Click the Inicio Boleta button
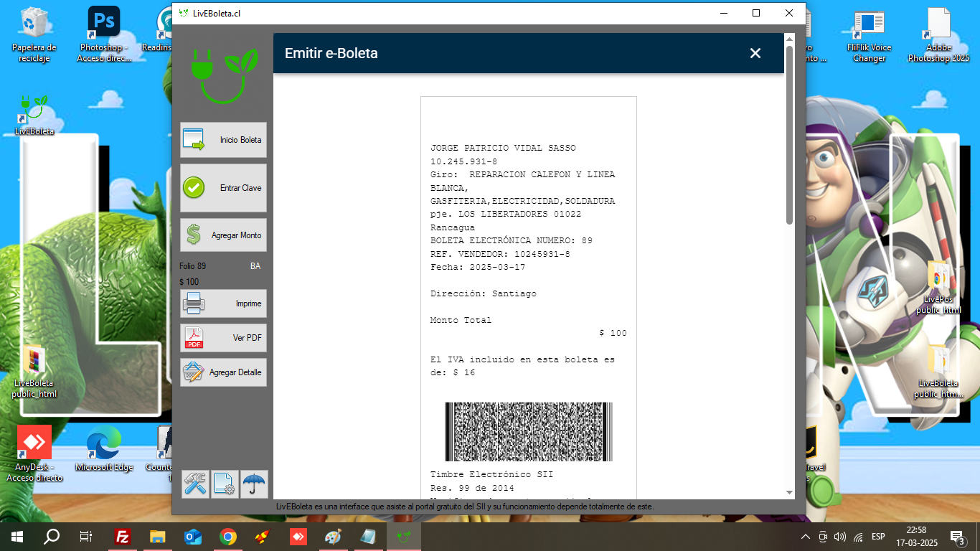This screenshot has width=980, height=551. [x=223, y=140]
